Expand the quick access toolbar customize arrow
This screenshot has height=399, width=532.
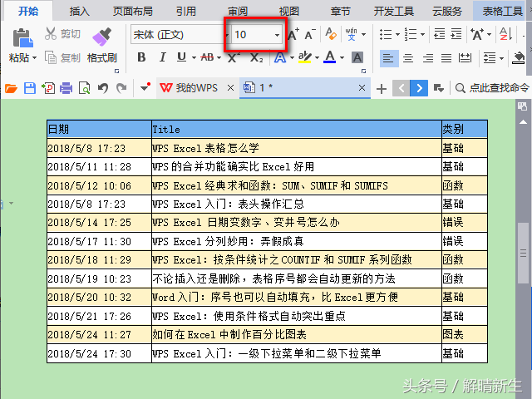[x=145, y=88]
